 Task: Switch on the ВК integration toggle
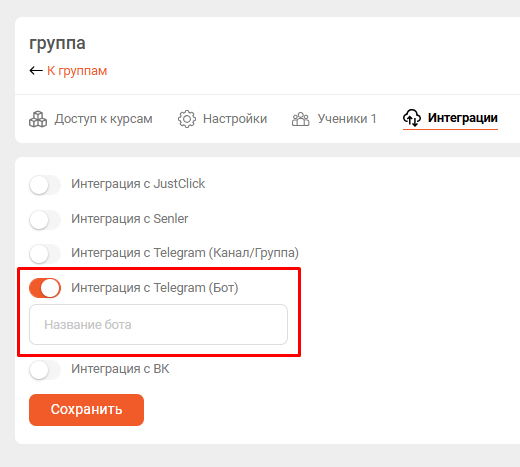click(45, 370)
